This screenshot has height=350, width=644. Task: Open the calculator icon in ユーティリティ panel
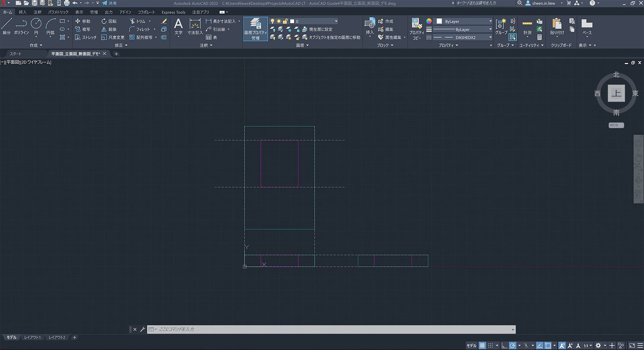pyautogui.click(x=539, y=37)
